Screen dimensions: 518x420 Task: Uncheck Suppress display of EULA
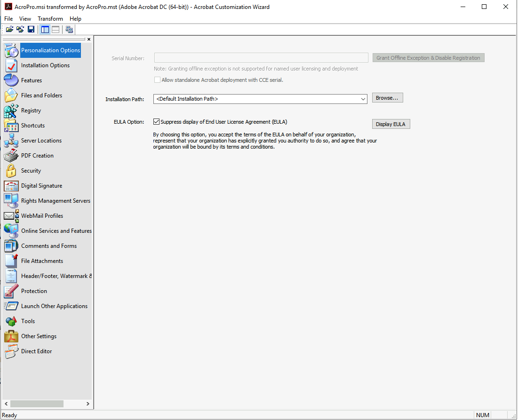[x=156, y=121]
